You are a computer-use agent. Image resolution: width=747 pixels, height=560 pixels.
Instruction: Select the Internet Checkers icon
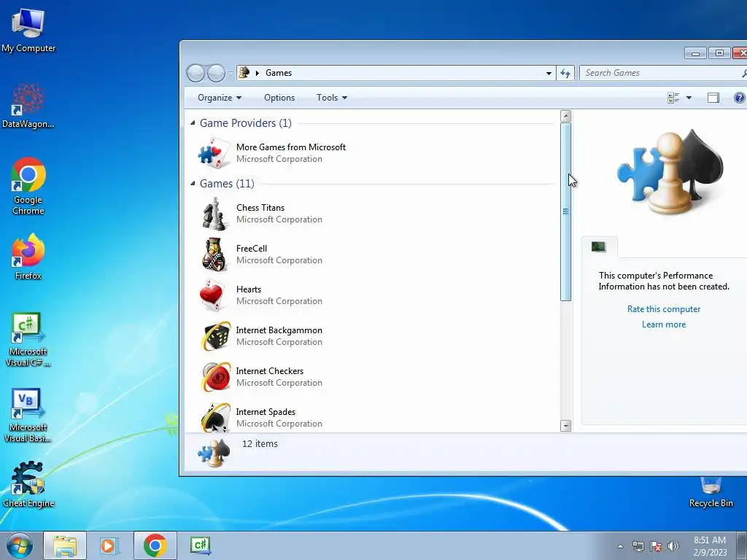[x=216, y=377]
